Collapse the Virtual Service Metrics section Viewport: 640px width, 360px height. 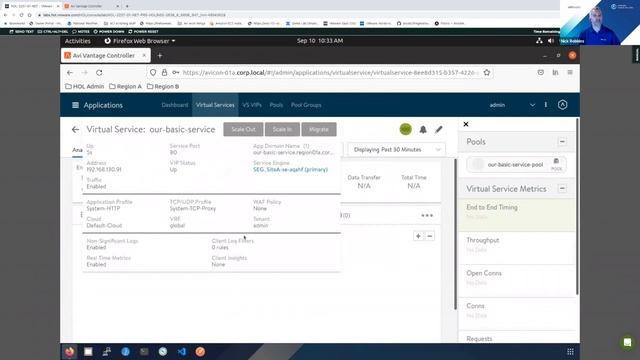click(x=562, y=189)
